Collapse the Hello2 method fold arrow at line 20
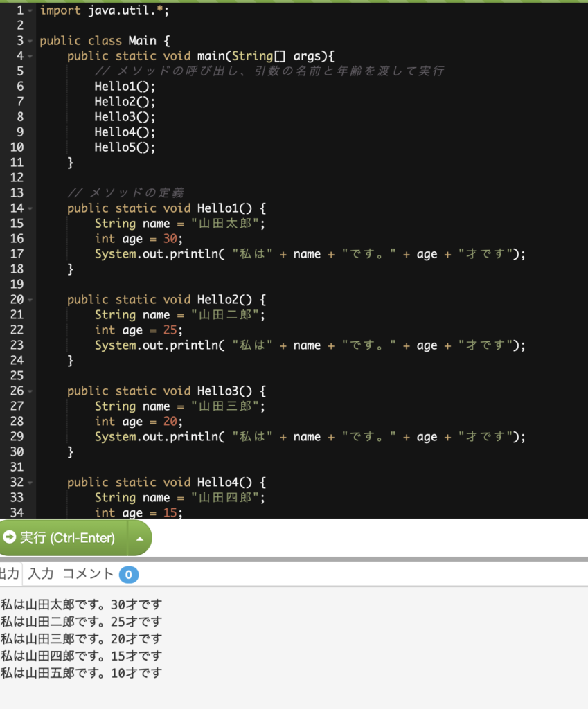Screen dimensions: 588x709 coord(30,300)
